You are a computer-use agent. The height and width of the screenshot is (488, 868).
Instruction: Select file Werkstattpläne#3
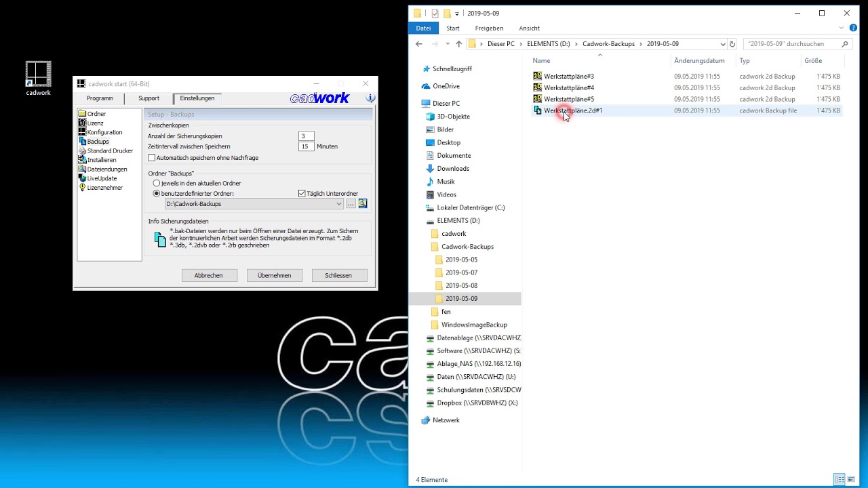(x=564, y=77)
